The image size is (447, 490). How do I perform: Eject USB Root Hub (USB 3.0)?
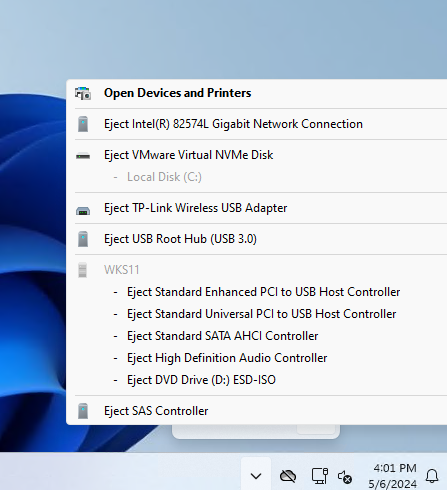coord(180,239)
